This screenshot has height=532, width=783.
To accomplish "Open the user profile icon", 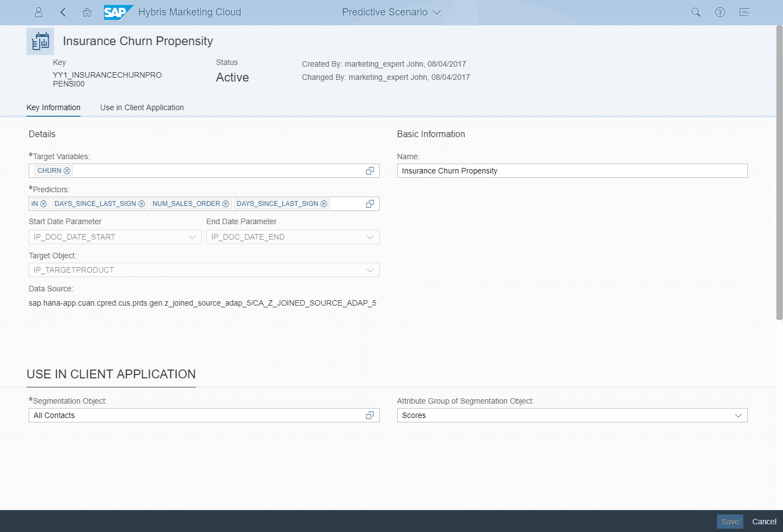I will (39, 12).
